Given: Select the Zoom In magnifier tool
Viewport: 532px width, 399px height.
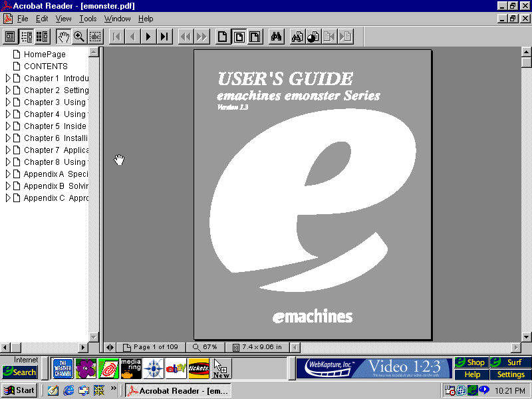Looking at the screenshot, I should click(79, 37).
